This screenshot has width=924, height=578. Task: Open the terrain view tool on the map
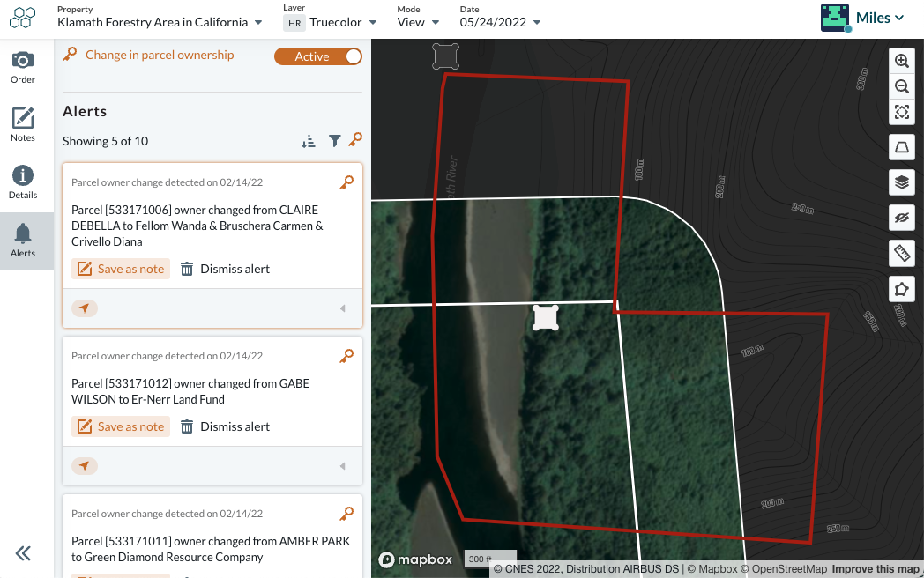coord(902,146)
